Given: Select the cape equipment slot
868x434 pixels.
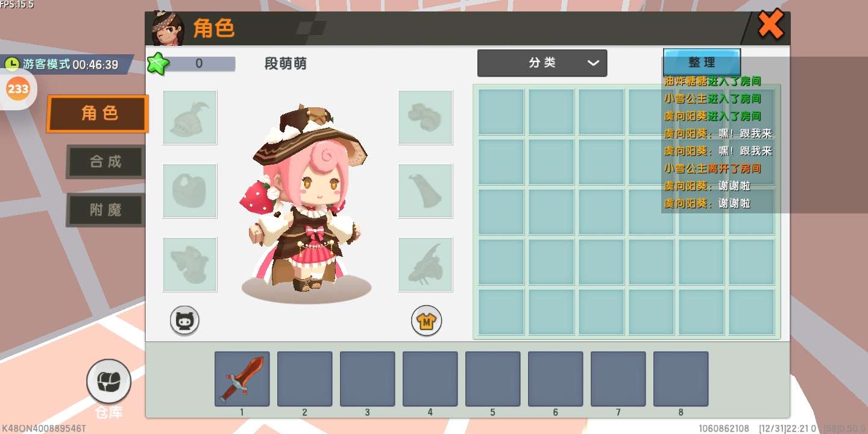Looking at the screenshot, I should (425, 190).
